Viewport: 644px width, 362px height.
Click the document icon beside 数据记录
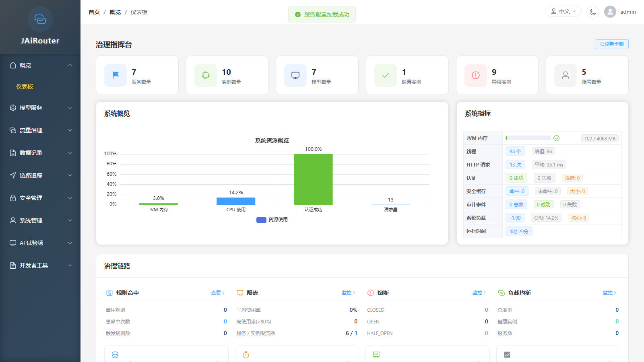point(13,153)
